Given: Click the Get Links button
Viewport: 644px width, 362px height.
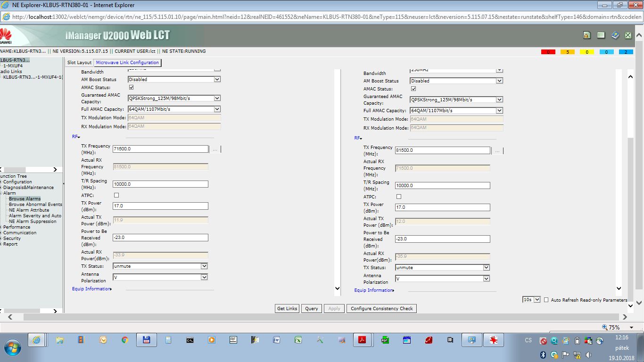Looking at the screenshot, I should click(287, 309).
